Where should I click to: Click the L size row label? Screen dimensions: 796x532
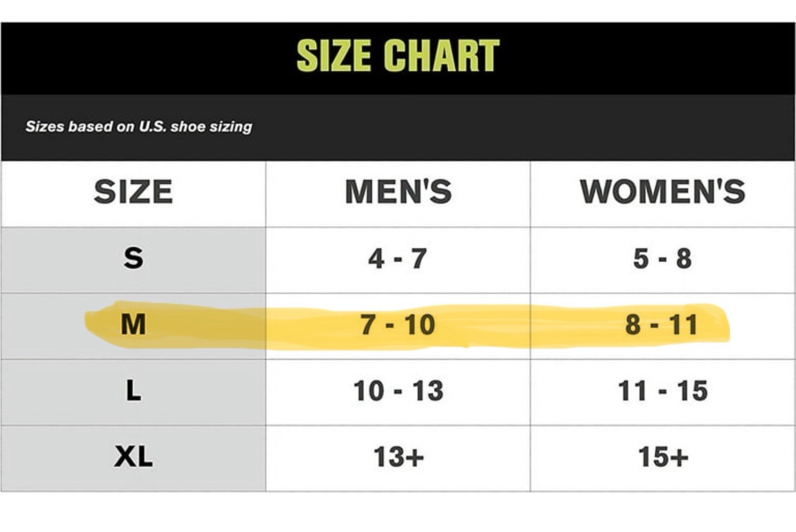133,391
